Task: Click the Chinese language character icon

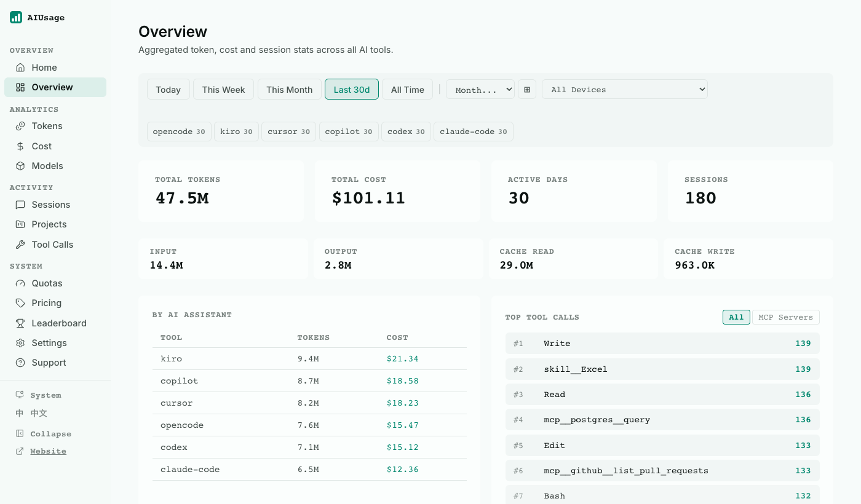Action: (20, 414)
